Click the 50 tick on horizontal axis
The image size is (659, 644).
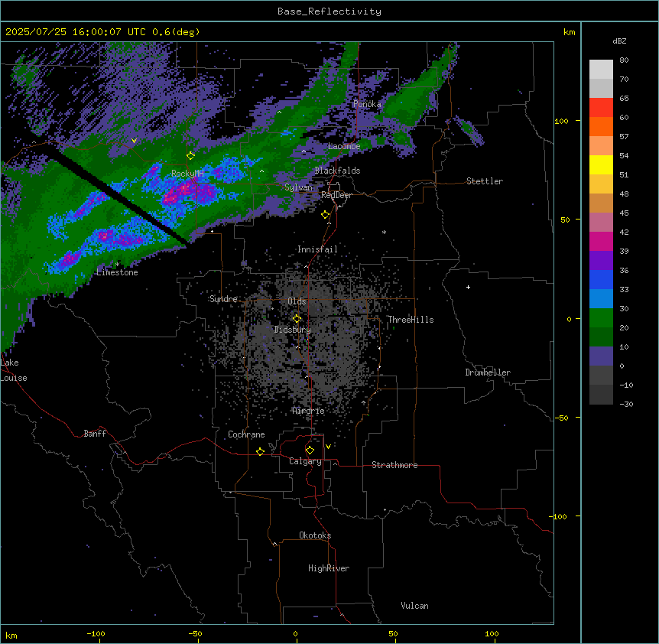(x=393, y=633)
